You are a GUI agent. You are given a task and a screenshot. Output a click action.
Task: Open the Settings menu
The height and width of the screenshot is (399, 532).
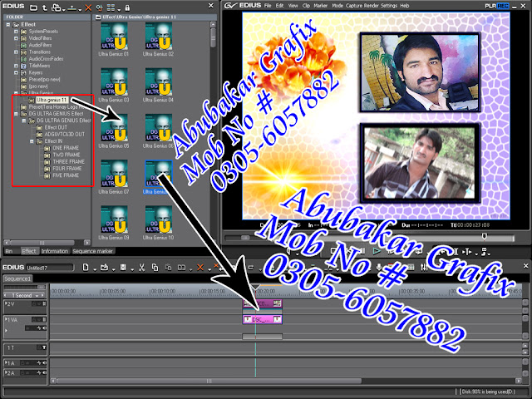click(389, 6)
